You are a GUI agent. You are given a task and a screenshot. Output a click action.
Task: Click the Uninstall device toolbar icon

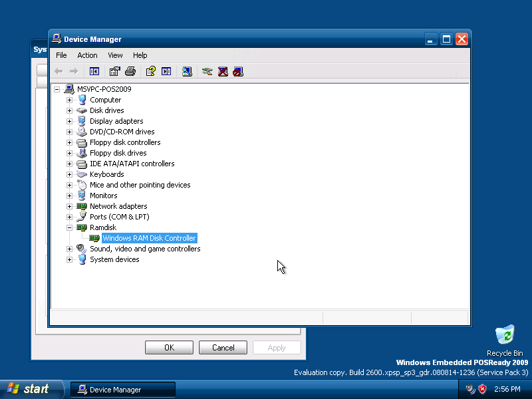tap(223, 71)
